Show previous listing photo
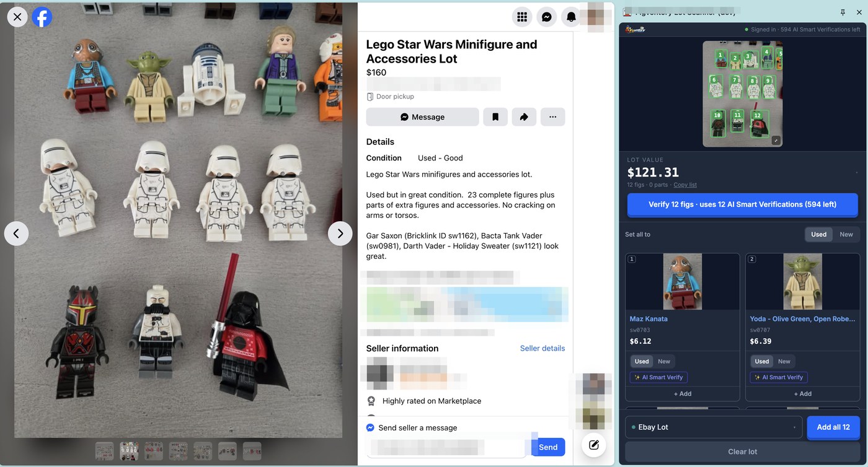The height and width of the screenshot is (467, 868). tap(16, 234)
